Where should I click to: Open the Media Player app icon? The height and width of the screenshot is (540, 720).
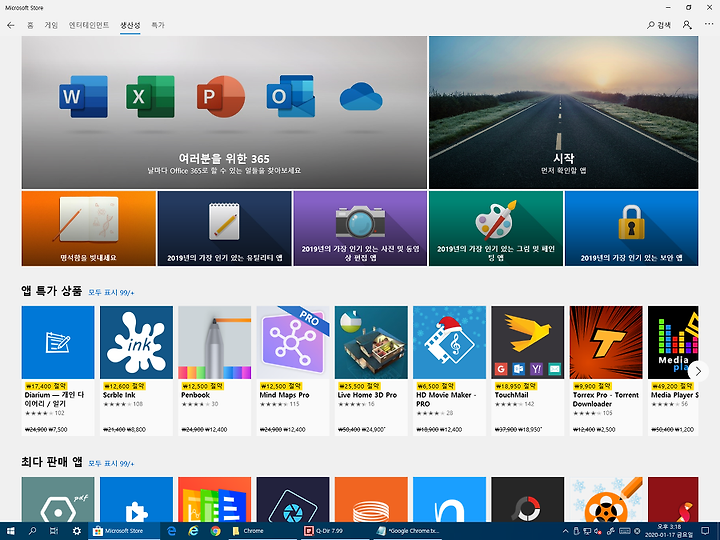point(673,343)
